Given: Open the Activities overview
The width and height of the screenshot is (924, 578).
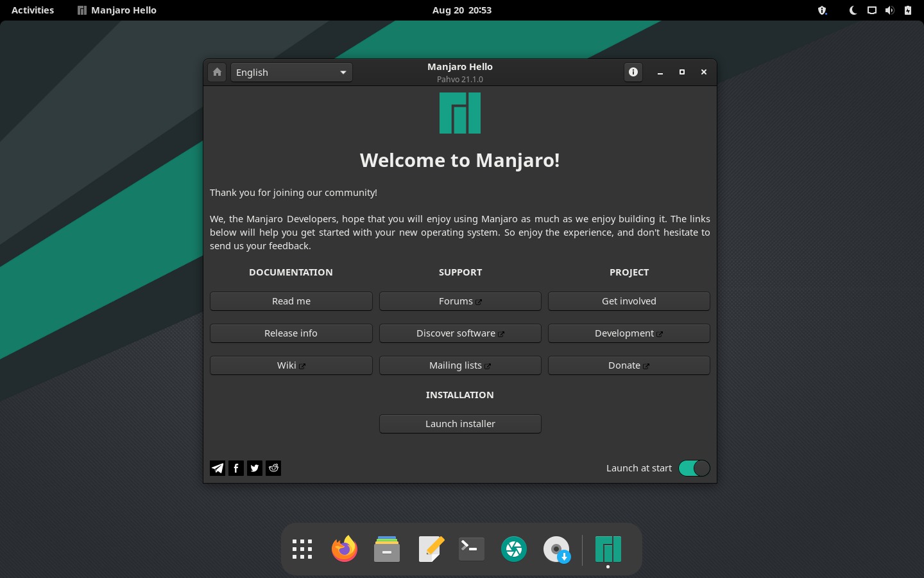Looking at the screenshot, I should pyautogui.click(x=33, y=10).
